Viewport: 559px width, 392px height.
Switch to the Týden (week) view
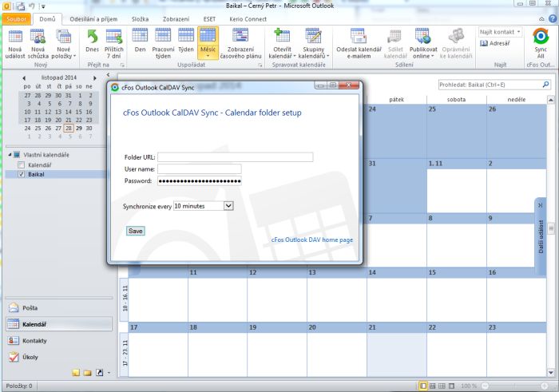[186, 41]
